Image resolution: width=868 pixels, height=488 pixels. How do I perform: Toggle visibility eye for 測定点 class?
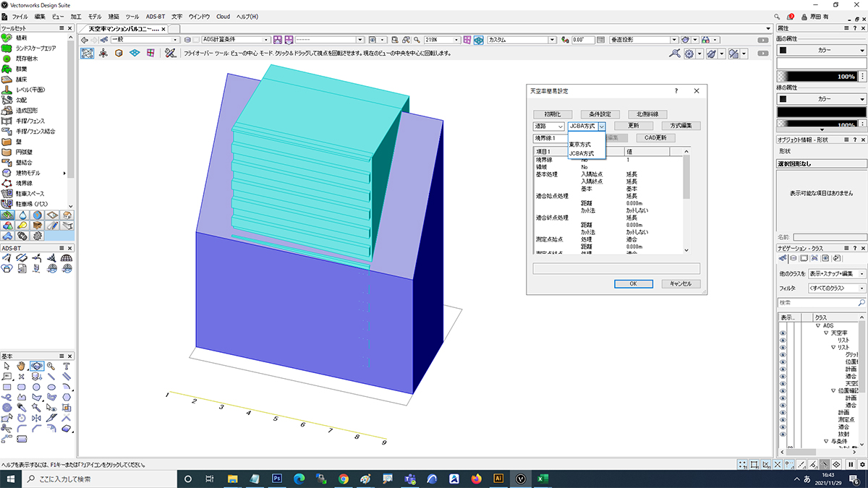[783, 420]
